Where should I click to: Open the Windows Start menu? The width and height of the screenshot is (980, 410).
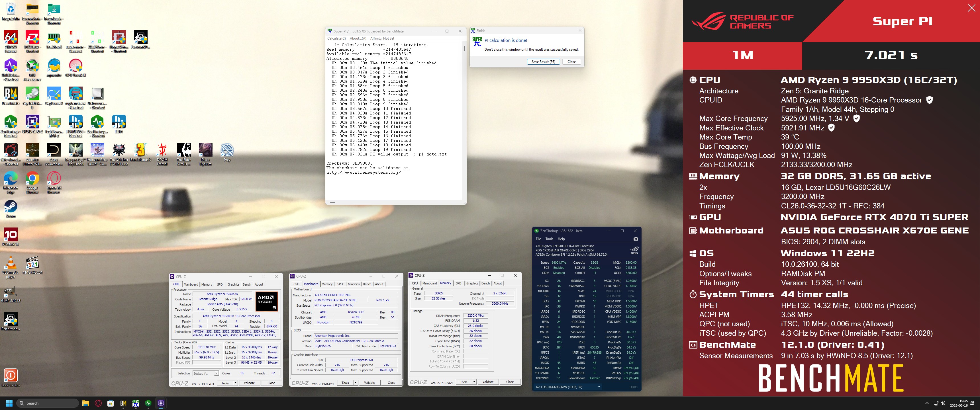click(x=9, y=403)
